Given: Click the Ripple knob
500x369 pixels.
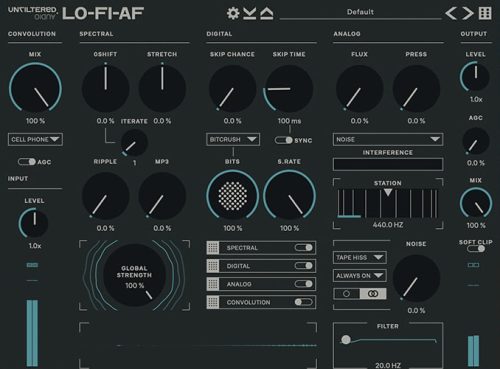Looking at the screenshot, I should click(x=106, y=196).
